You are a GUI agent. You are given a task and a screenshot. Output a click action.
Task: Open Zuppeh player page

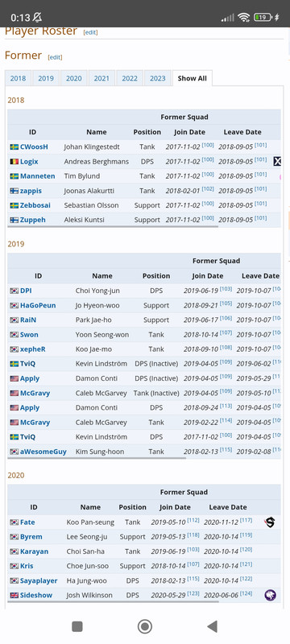33,220
